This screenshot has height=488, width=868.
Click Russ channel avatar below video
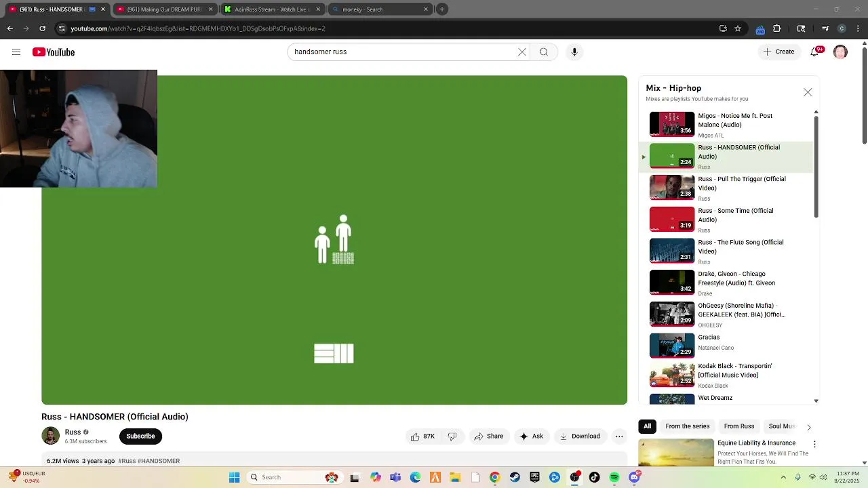tap(50, 436)
